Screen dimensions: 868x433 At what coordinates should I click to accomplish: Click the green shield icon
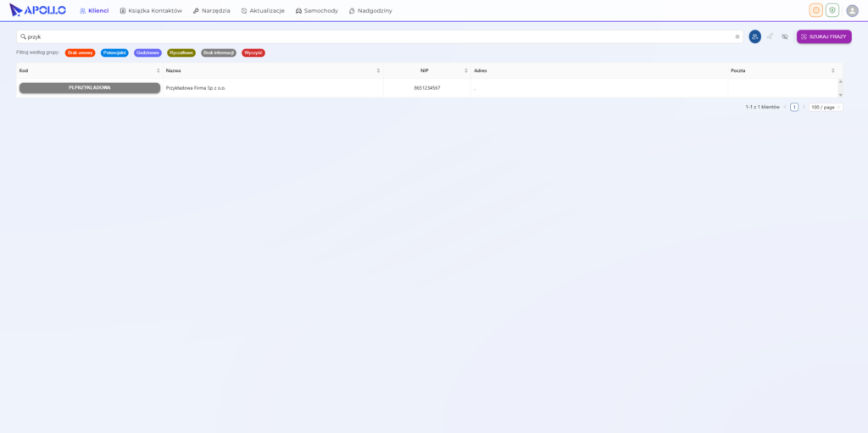click(832, 10)
